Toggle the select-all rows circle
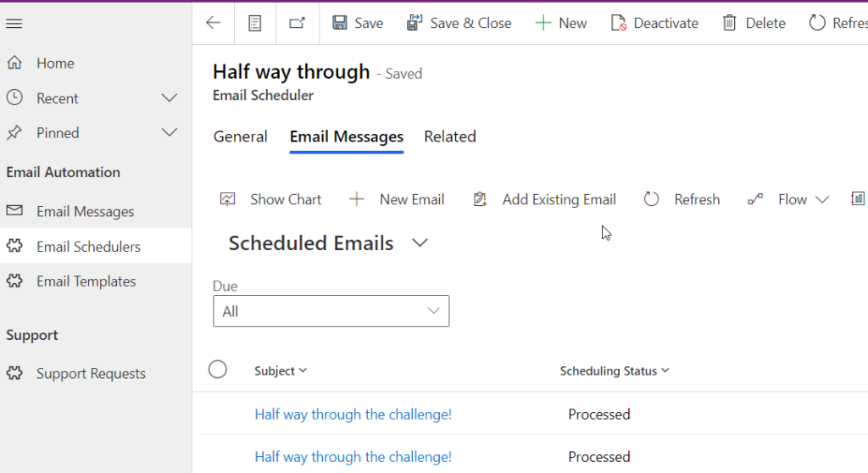 pyautogui.click(x=218, y=370)
